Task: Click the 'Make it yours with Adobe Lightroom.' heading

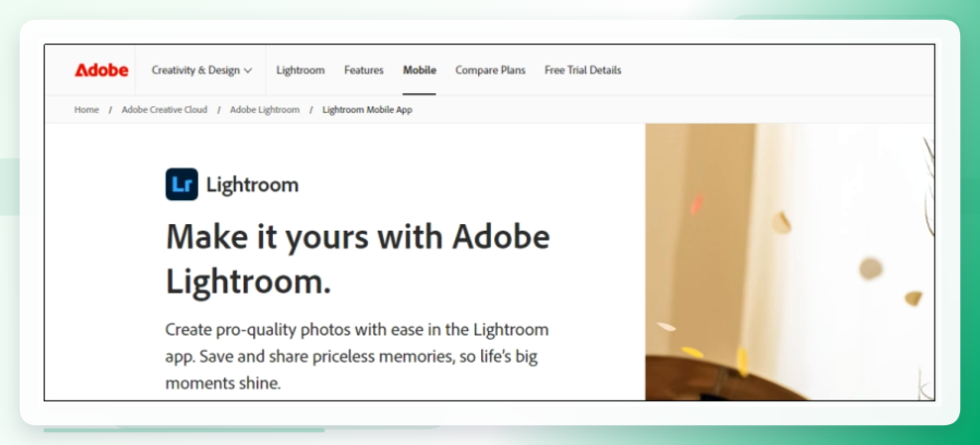Action: (357, 260)
